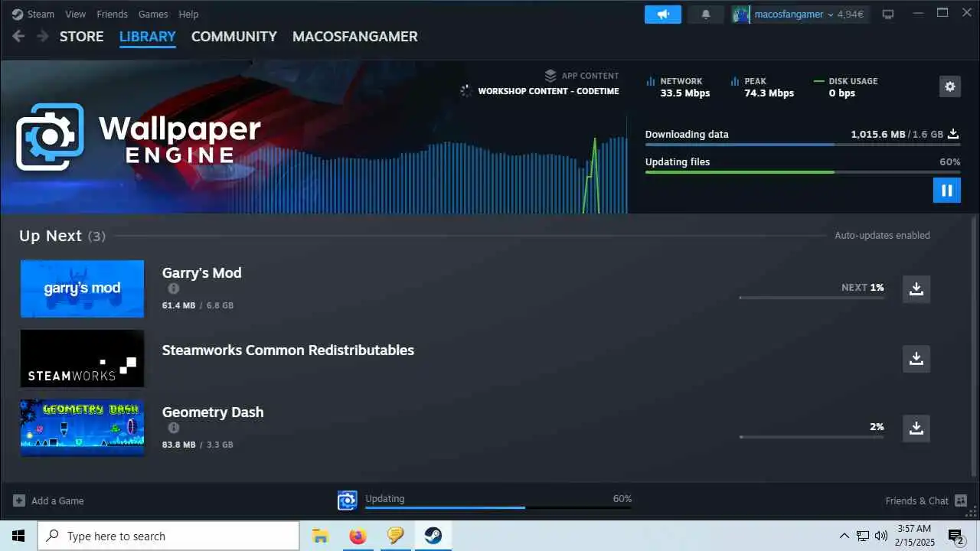Viewport: 980px width, 551px height.
Task: Open the network tray icon
Action: click(863, 536)
